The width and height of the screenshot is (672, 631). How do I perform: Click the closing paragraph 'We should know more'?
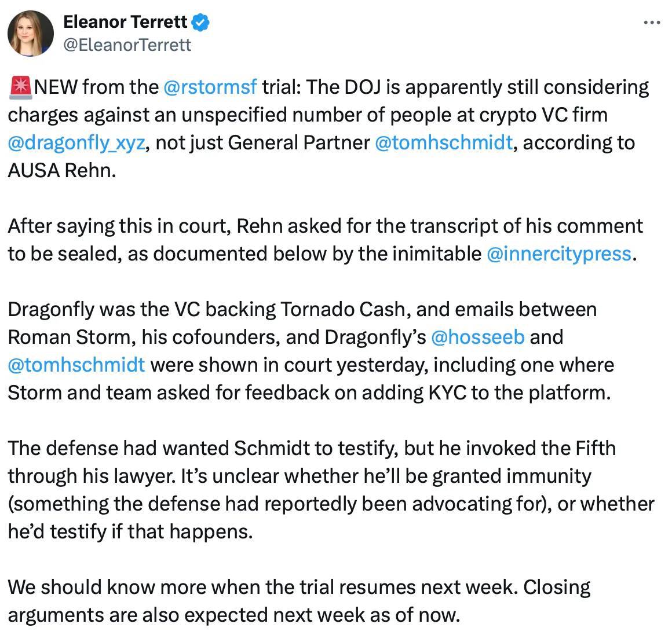click(x=299, y=601)
